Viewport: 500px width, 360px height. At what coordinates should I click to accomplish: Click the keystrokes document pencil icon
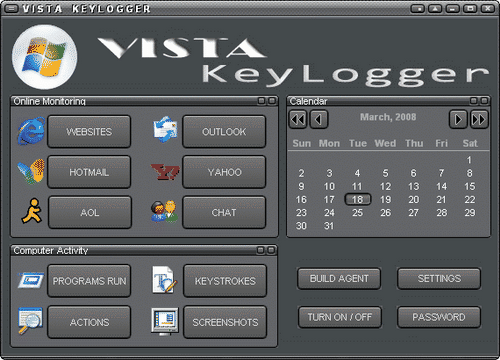pyautogui.click(x=164, y=280)
